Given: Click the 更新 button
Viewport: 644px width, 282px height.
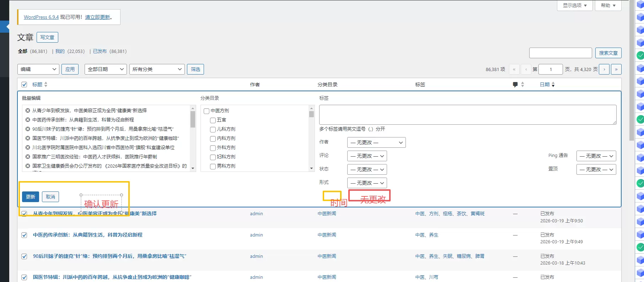Looking at the screenshot, I should tap(31, 197).
